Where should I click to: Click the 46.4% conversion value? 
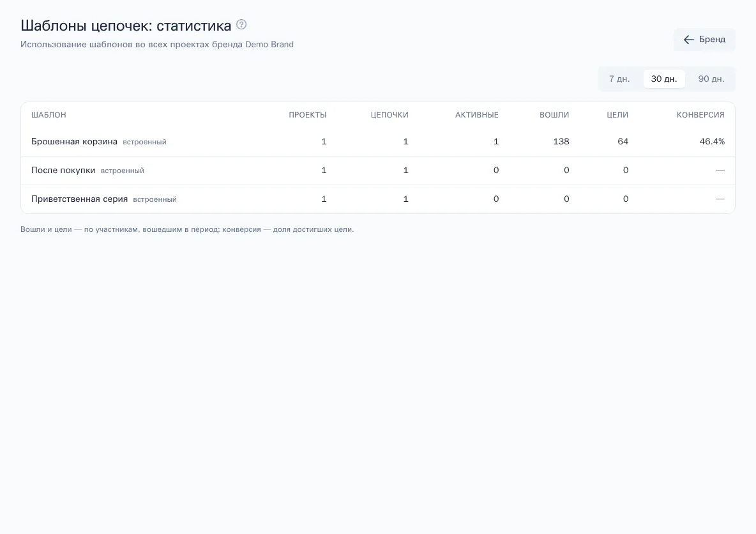click(712, 142)
